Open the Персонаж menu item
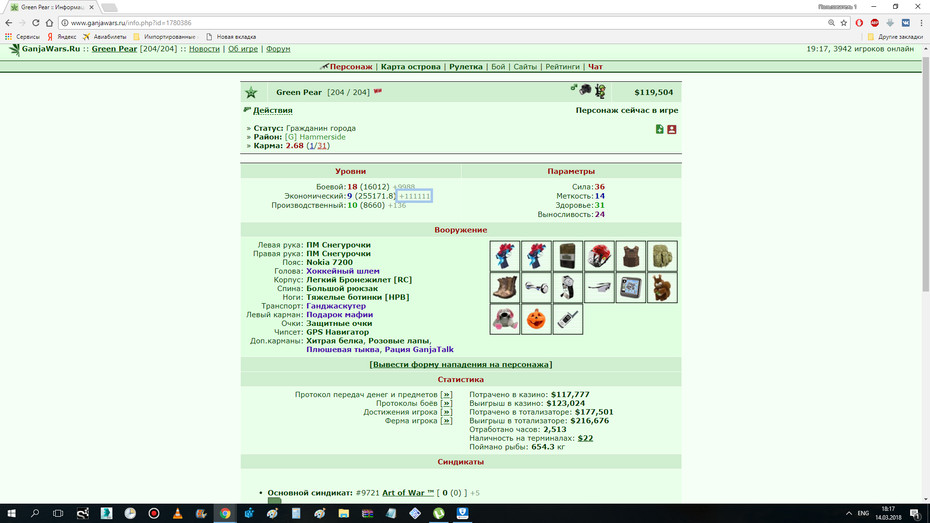 tap(351, 66)
